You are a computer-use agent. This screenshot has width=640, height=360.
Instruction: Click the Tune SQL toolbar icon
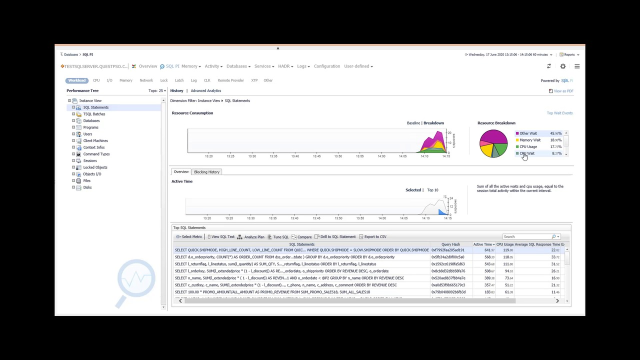[269, 237]
